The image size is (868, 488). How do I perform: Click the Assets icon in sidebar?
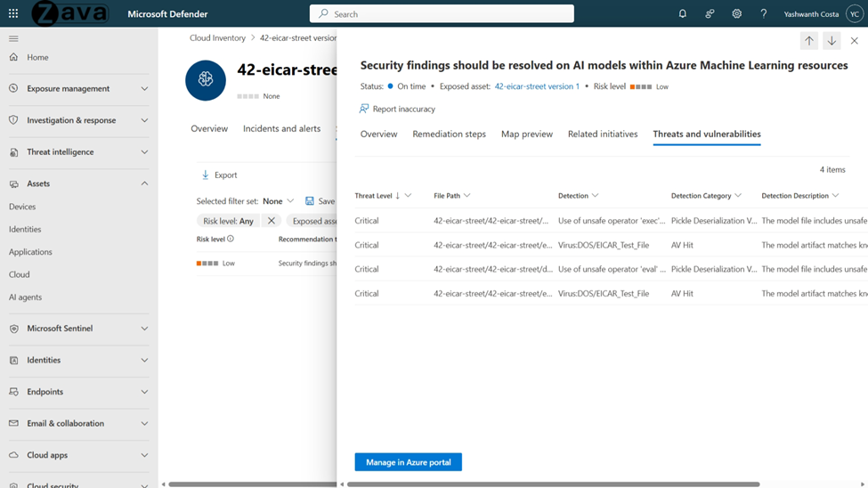(14, 183)
